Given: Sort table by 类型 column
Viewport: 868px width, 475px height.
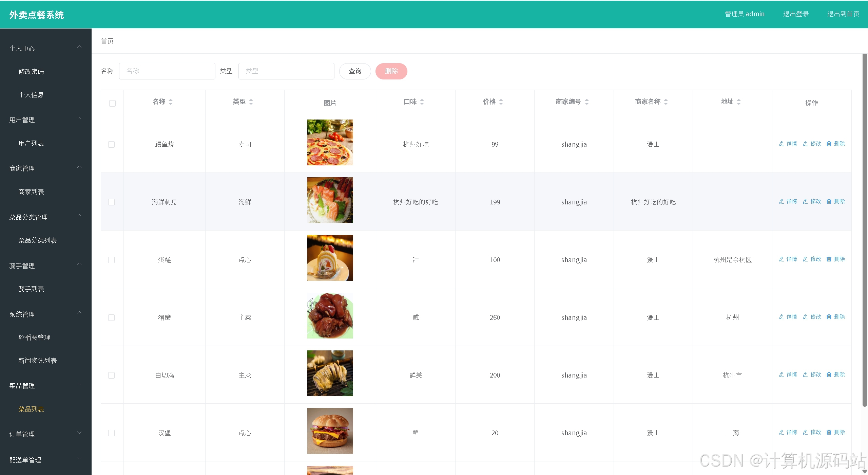Looking at the screenshot, I should pyautogui.click(x=251, y=102).
